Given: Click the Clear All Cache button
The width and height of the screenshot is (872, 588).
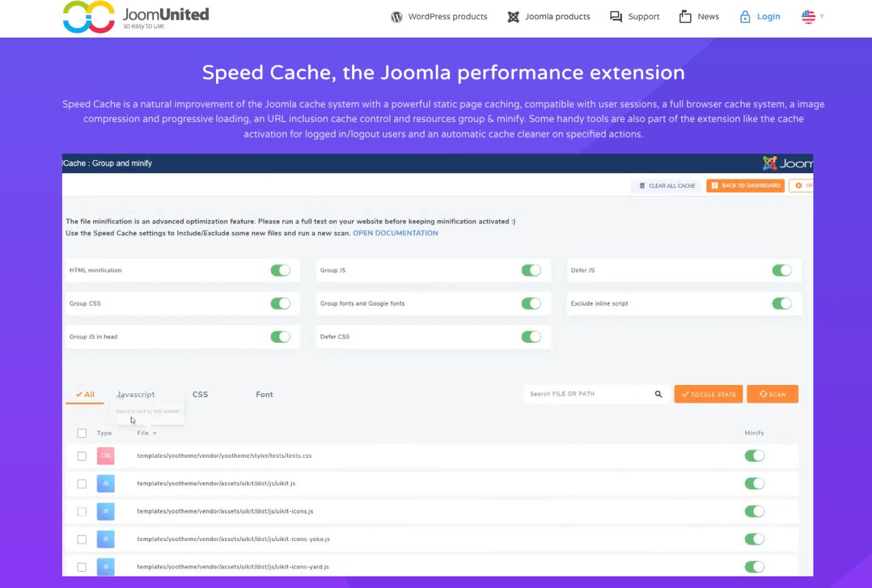Looking at the screenshot, I should 667,185.
